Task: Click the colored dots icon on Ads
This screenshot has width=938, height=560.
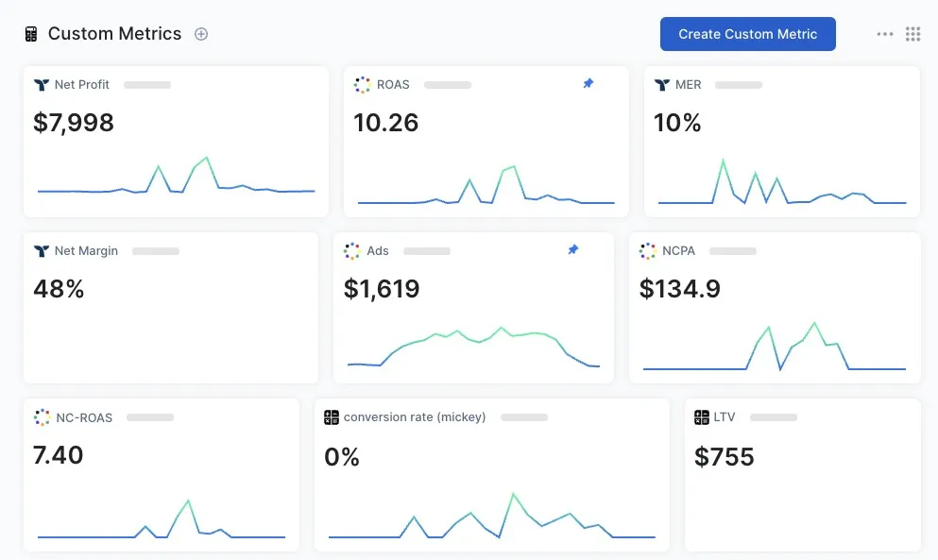Action: pyautogui.click(x=352, y=251)
